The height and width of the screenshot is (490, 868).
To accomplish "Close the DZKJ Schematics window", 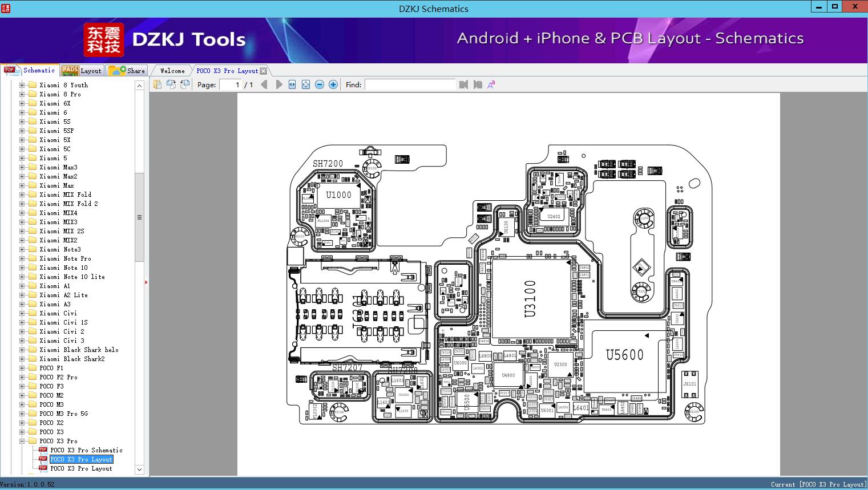I will pos(855,7).
